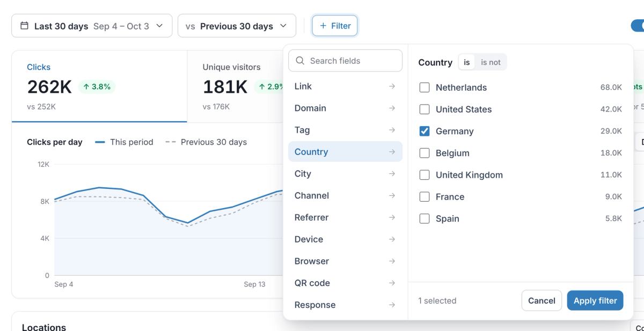This screenshot has width=644, height=331.
Task: Check the Netherlands checkbox
Action: 425,87
